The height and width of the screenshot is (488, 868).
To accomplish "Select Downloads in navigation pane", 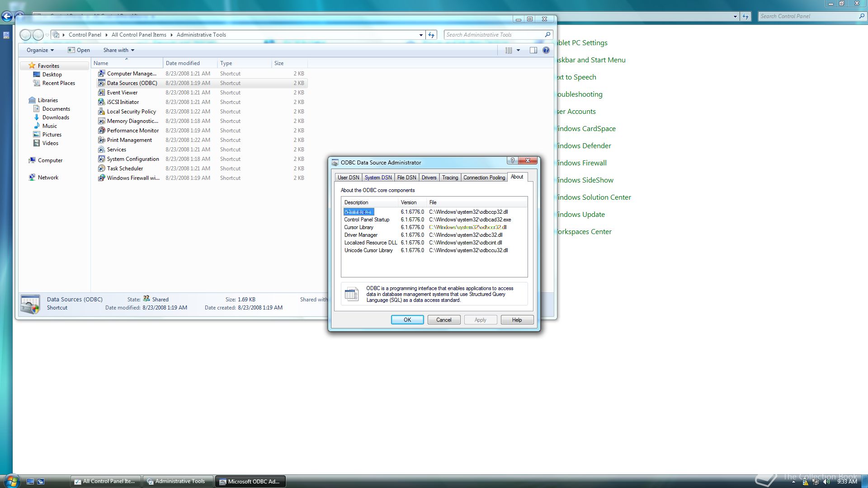I will click(56, 117).
